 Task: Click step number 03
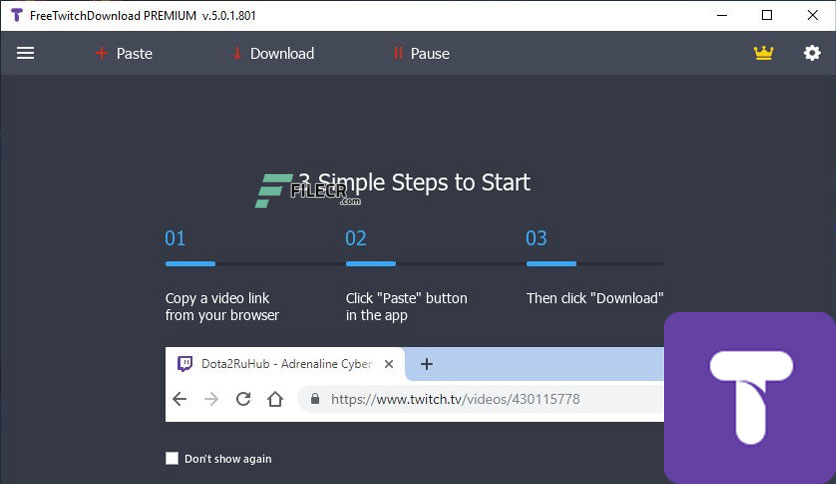(536, 238)
